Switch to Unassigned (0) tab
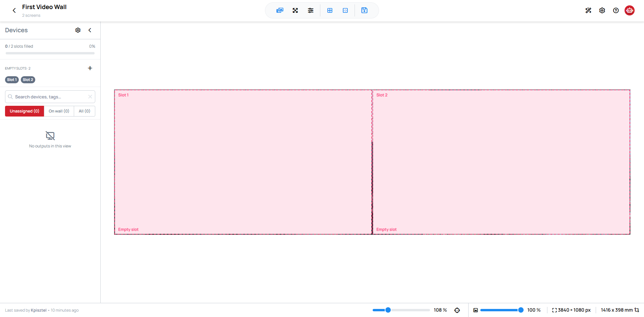Image resolution: width=644 pixels, height=317 pixels. [x=24, y=111]
